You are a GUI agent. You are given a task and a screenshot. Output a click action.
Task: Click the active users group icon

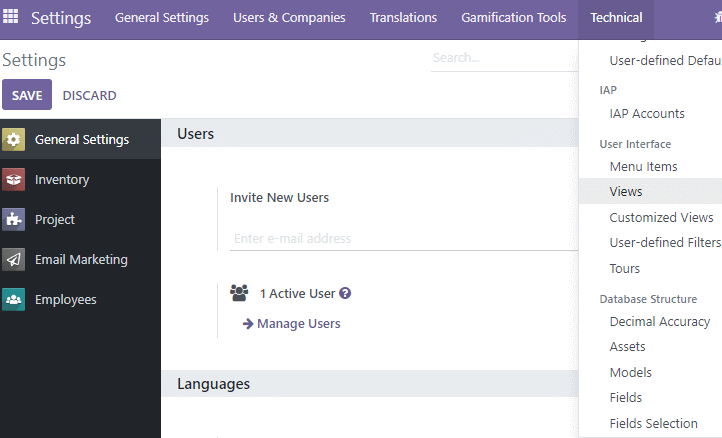pyautogui.click(x=239, y=293)
